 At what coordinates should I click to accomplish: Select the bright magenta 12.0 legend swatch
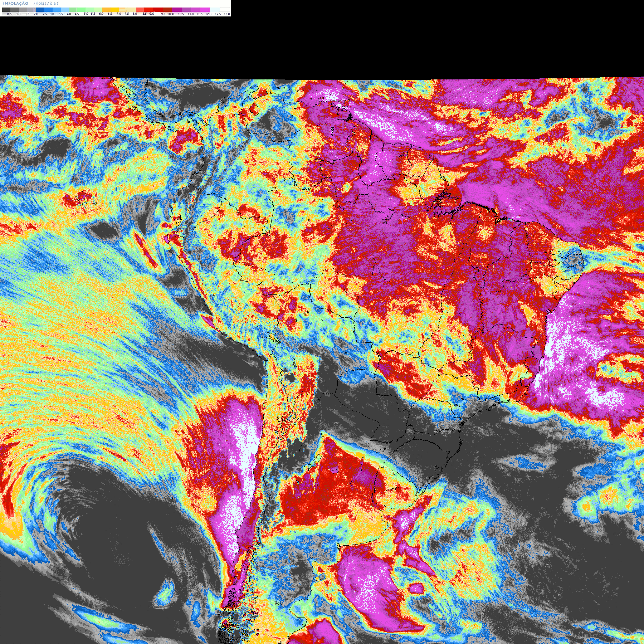pyautogui.click(x=205, y=10)
